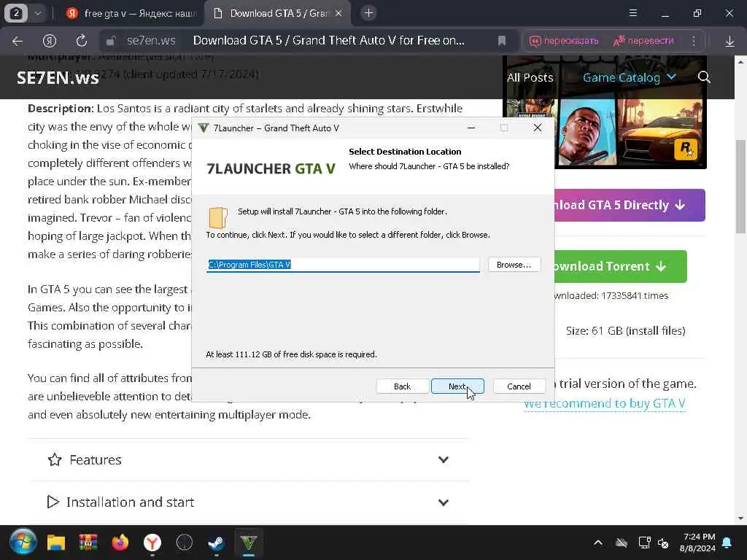Screen dimensions: 747x560
Task: Select the 'Download GTA 5 / Gran' tab
Action: [x=279, y=13]
